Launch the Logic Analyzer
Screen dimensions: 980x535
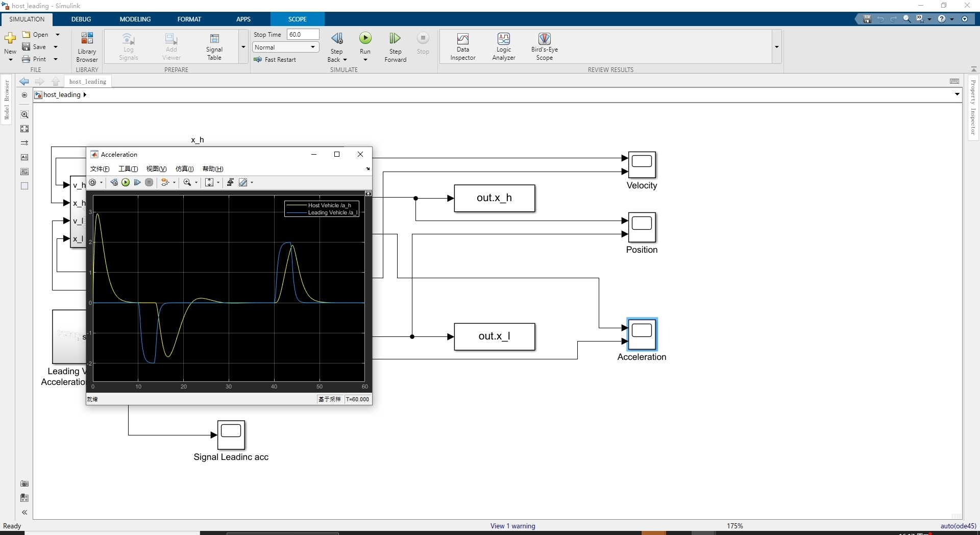(504, 46)
